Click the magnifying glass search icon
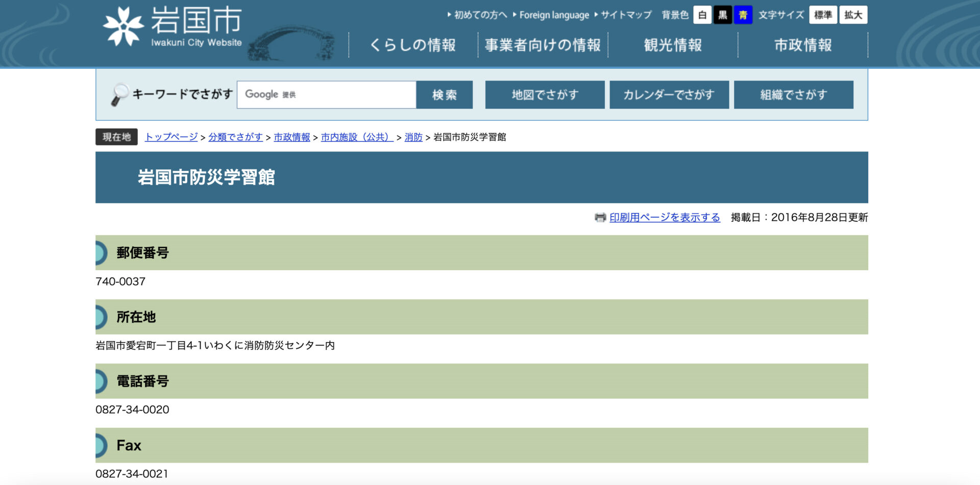 (x=119, y=94)
